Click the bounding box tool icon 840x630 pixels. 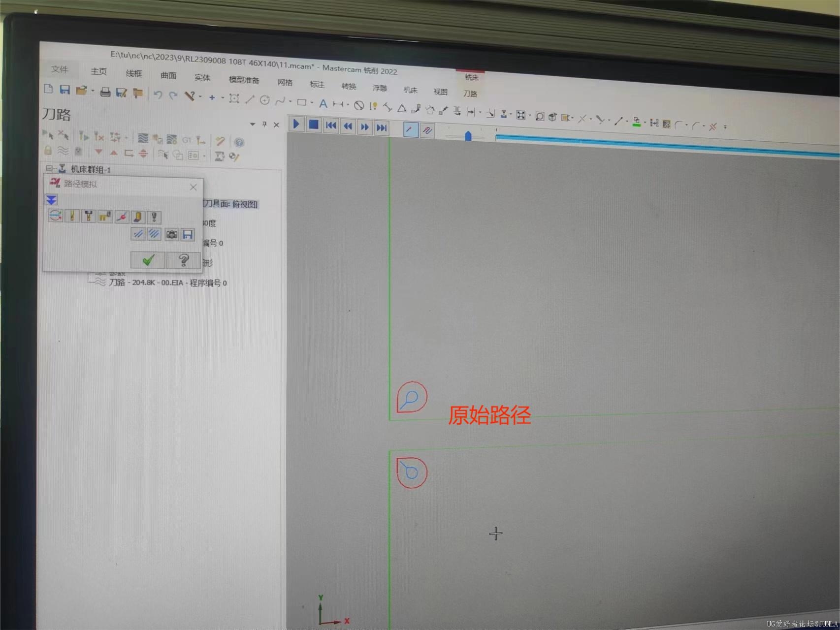click(234, 98)
